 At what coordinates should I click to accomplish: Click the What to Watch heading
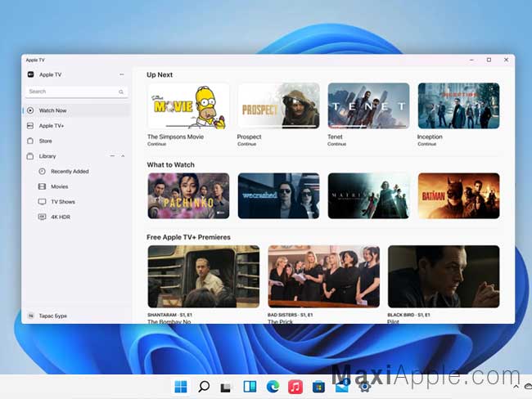click(171, 165)
